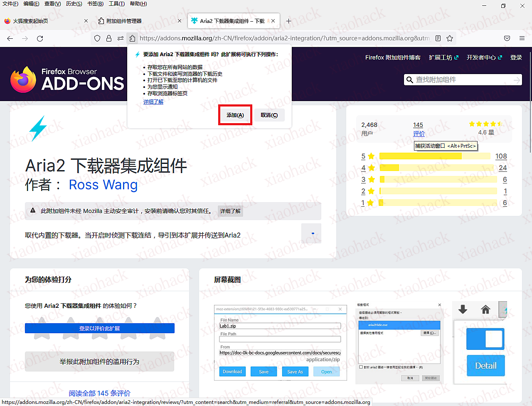532x406 pixels.
Task: Click the Firefox Browser ADD-ONS logo
Action: tap(67, 79)
